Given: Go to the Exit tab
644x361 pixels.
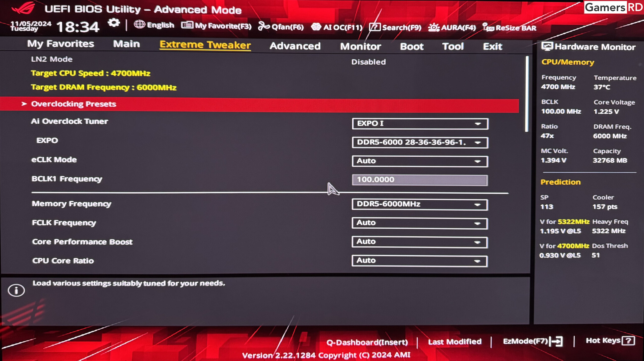Looking at the screenshot, I should click(492, 47).
